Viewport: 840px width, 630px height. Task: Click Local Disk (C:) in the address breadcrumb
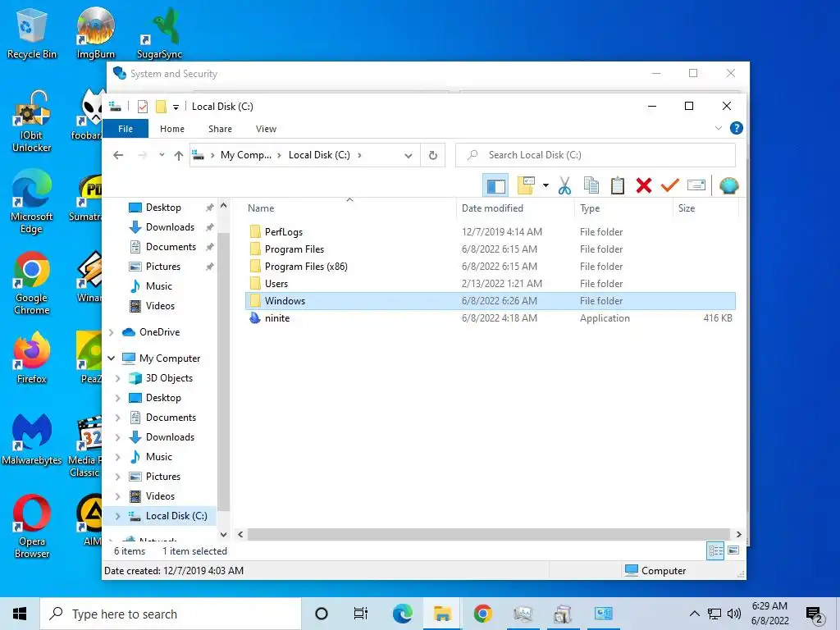tap(319, 155)
